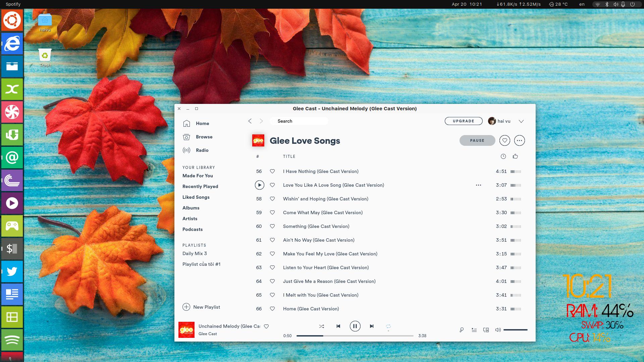Like Wishin' and Hoping track
Image resolution: width=644 pixels, height=362 pixels.
(x=272, y=199)
